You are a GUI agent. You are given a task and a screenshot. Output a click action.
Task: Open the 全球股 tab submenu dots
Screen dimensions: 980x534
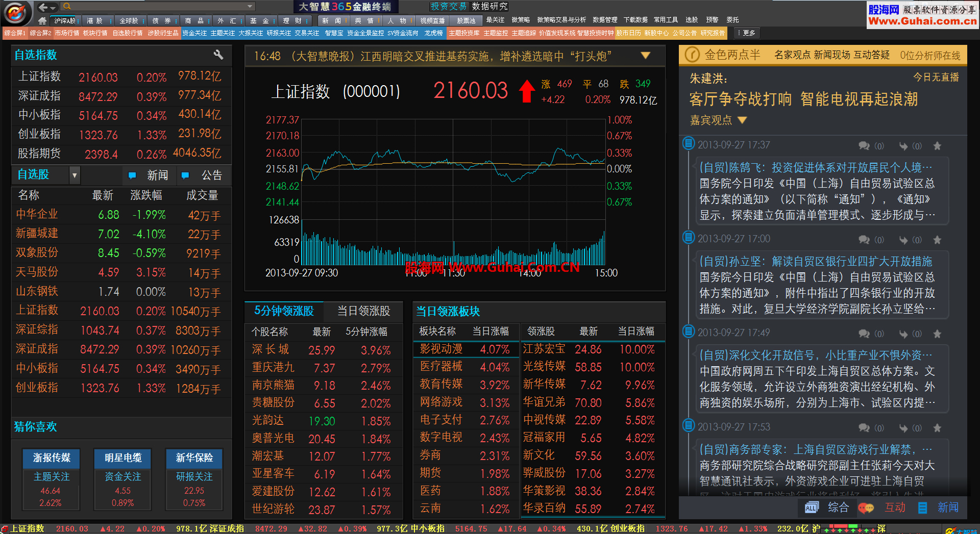pos(143,21)
